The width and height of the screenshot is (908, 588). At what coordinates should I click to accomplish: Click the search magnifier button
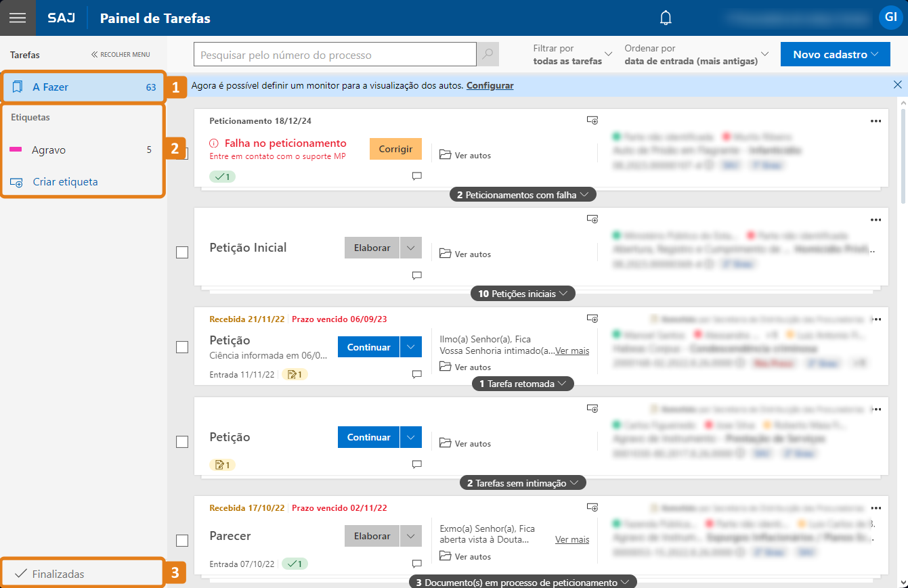[488, 55]
